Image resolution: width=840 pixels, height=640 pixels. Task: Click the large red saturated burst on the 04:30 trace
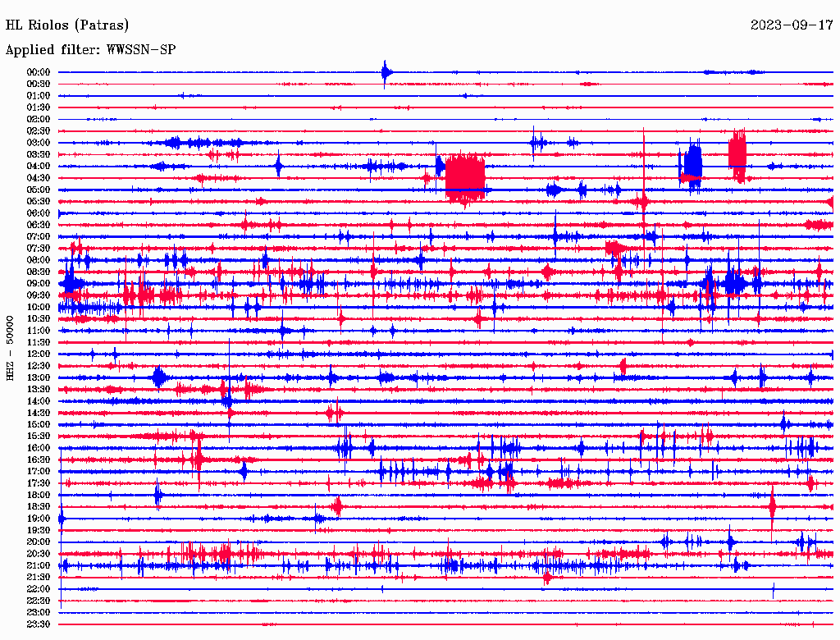(x=465, y=178)
